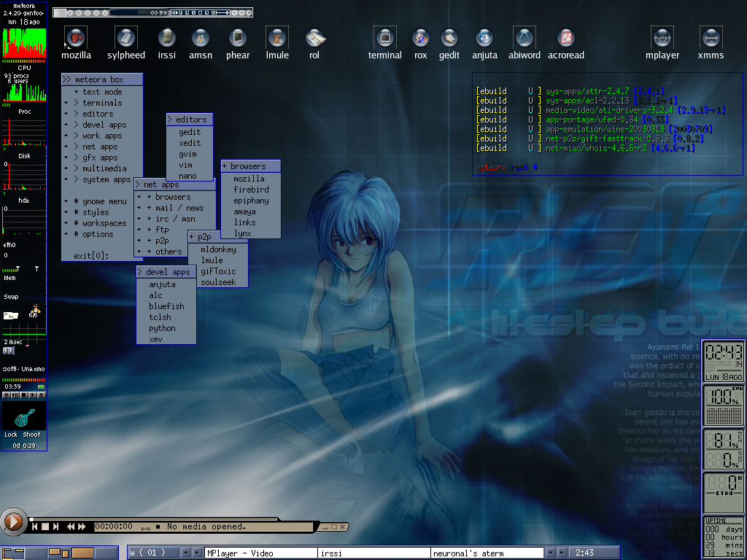The image size is (747, 560).
Task: Choose bluefish in the devel apps menu
Action: pos(166,306)
